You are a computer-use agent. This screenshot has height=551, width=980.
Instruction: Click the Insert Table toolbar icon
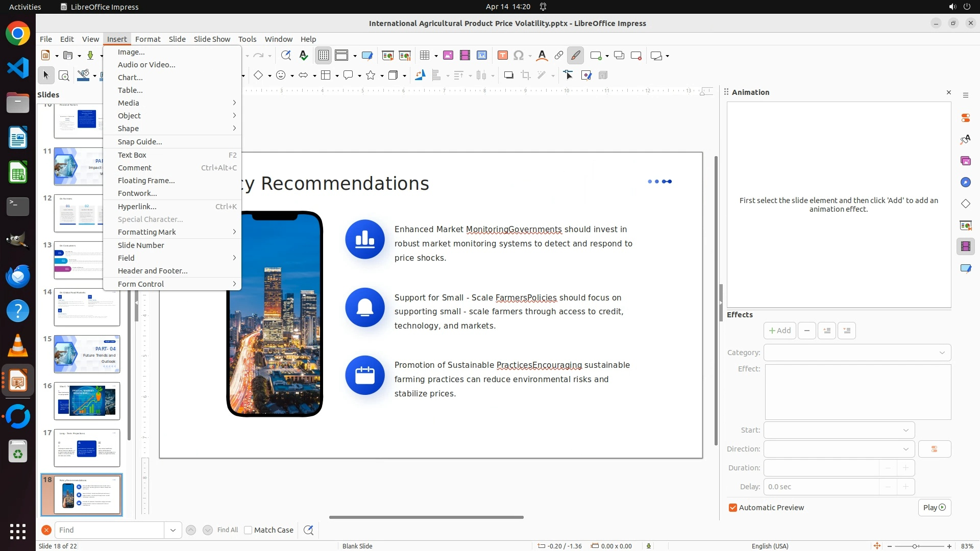(425, 56)
